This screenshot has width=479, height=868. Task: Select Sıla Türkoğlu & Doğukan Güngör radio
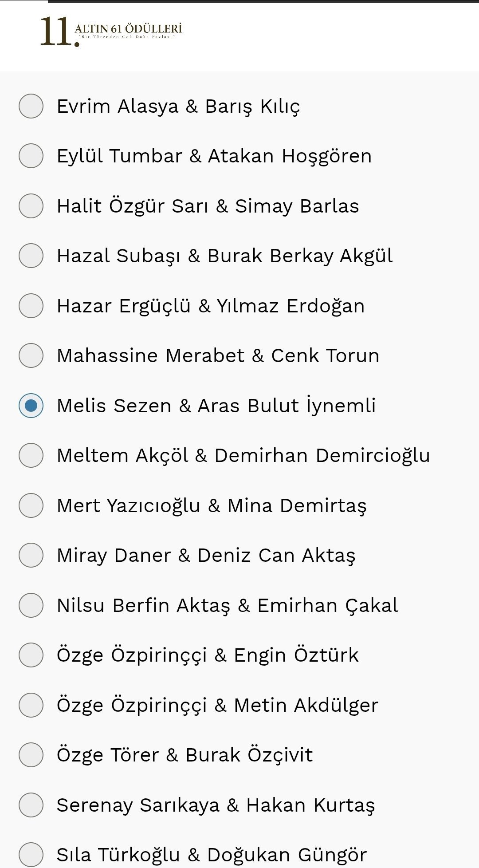[x=31, y=855]
